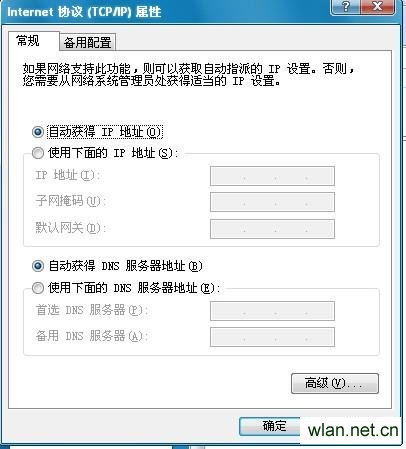This screenshot has height=449, width=406.
Task: Click the 自动获得 IP 地址 label text
Action: [x=105, y=132]
